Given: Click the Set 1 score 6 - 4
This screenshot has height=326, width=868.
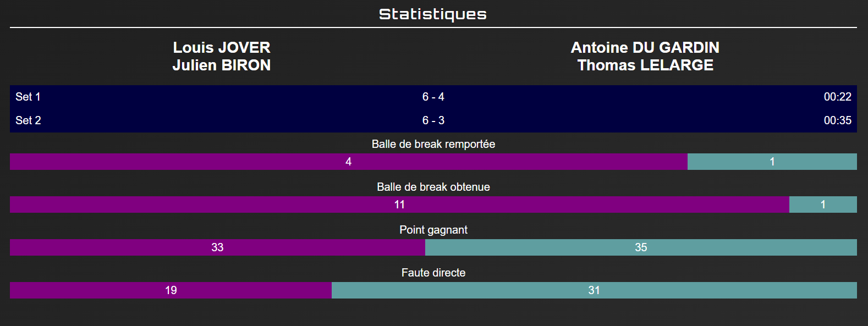Looking at the screenshot, I should pyautogui.click(x=433, y=97).
